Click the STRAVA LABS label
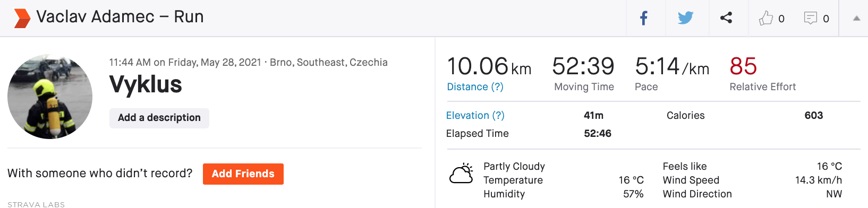The image size is (868, 208). (x=36, y=204)
